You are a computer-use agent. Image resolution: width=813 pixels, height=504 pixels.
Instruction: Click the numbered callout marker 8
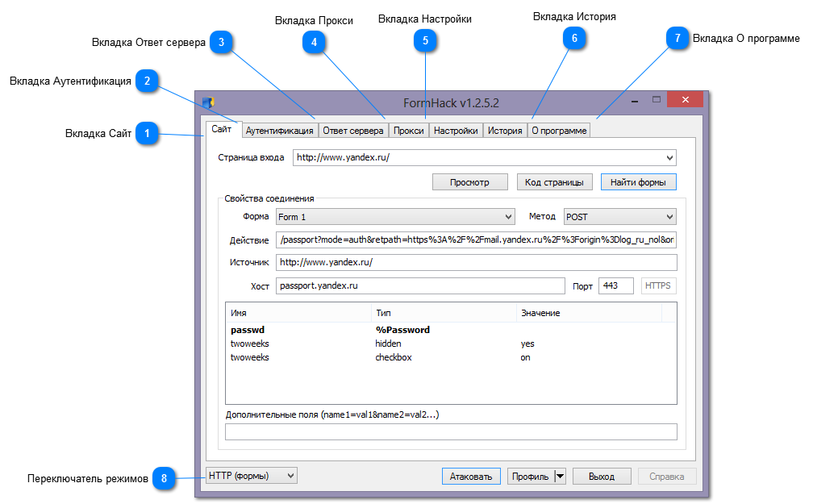164,478
